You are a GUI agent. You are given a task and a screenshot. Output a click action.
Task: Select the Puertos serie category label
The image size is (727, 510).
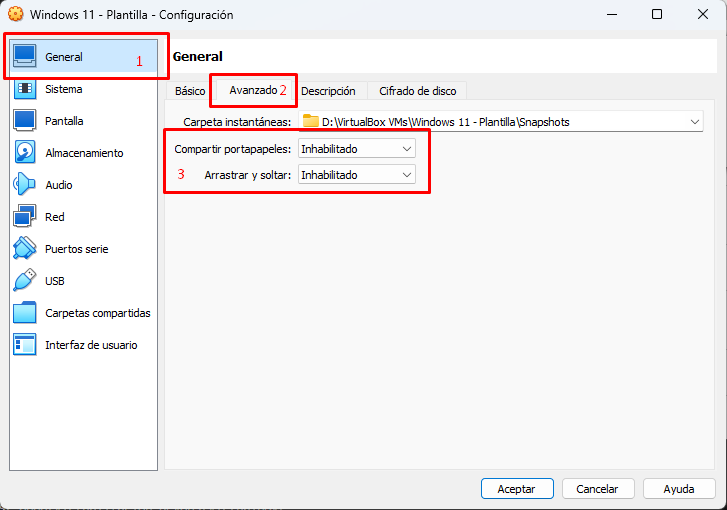(77, 249)
